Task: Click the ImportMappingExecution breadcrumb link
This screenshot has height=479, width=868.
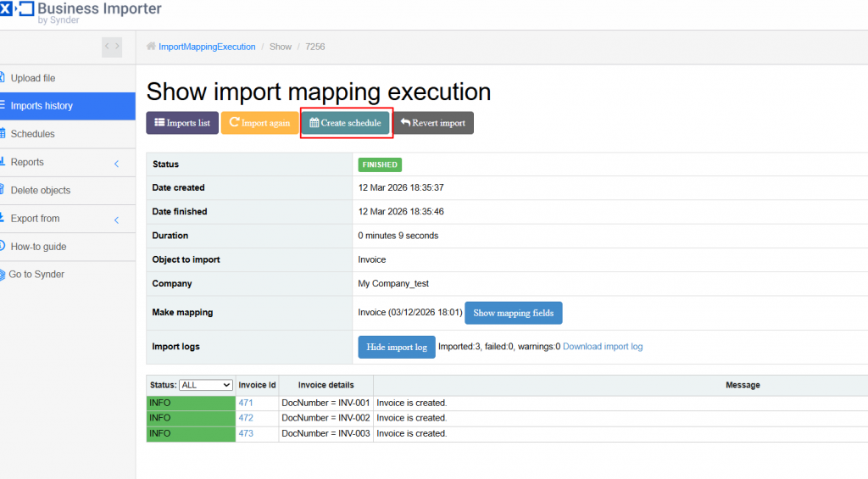Action: pyautogui.click(x=207, y=47)
